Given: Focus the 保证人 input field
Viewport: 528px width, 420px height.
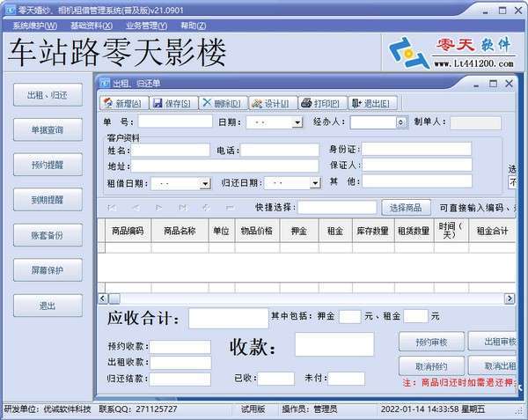Looking at the screenshot, I should click(x=417, y=165).
